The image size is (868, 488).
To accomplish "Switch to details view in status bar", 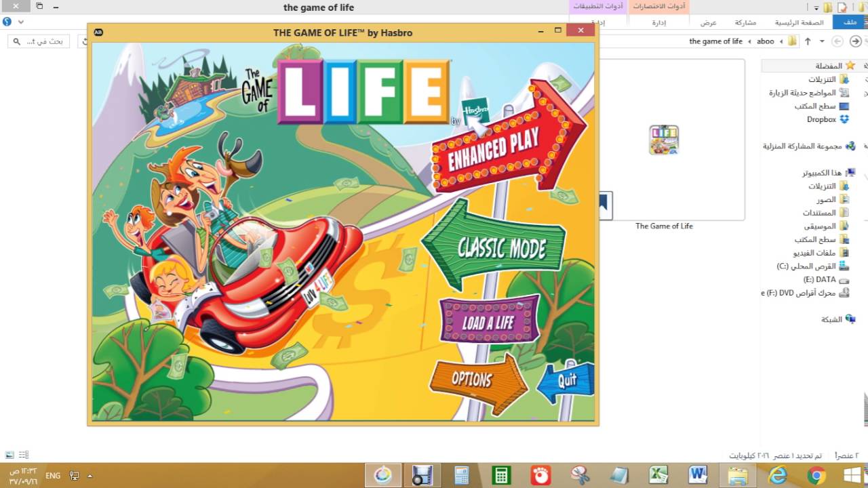I will click(24, 455).
